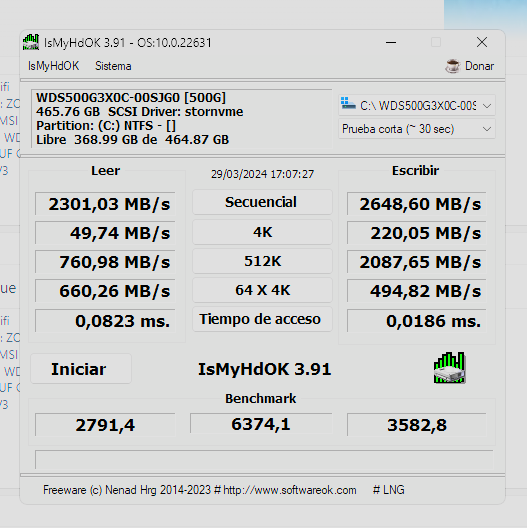Viewport: 527px width, 528px height.
Task: Click the drive icon beside C:\ WDS500G3X0C
Action: point(348,103)
